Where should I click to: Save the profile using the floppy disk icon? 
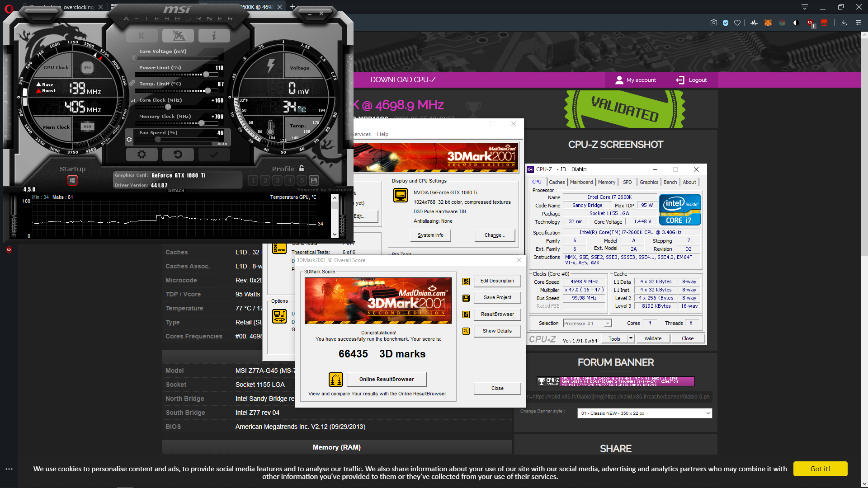(x=314, y=180)
